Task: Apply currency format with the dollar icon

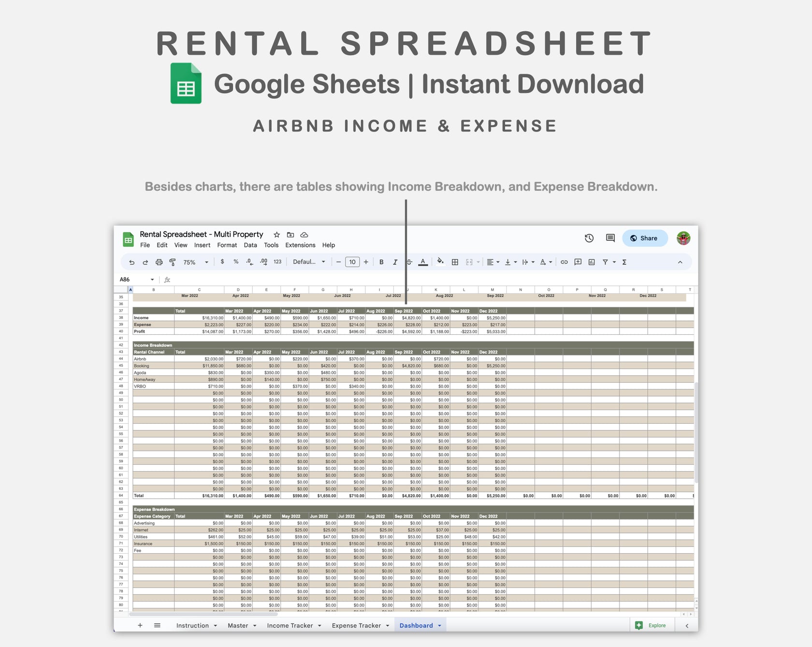Action: pyautogui.click(x=222, y=262)
